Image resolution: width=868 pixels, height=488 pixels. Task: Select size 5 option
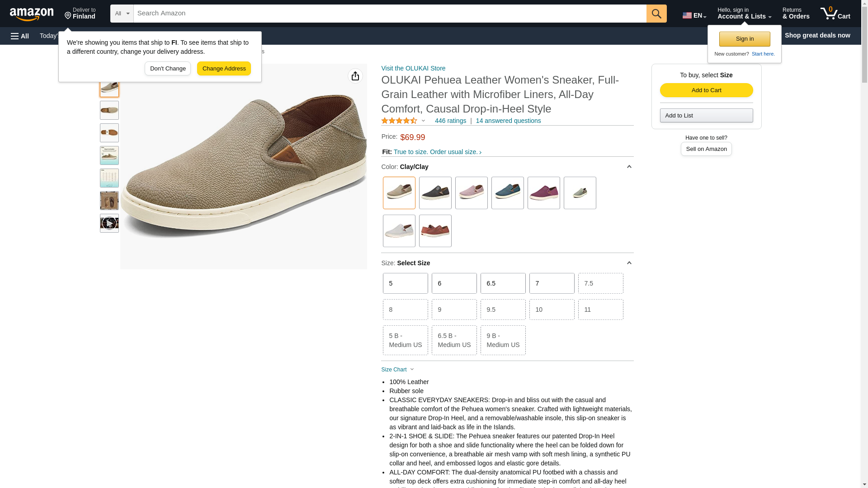point(405,283)
